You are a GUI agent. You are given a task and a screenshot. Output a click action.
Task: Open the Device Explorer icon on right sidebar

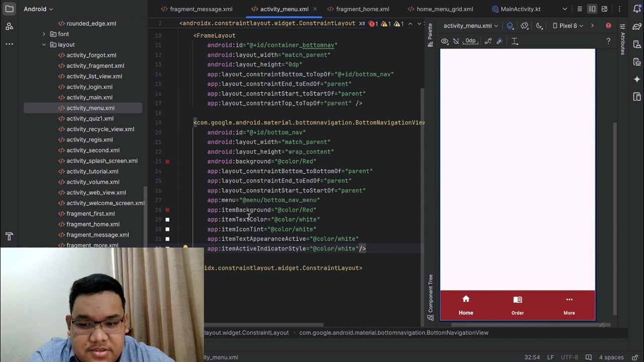tap(637, 97)
